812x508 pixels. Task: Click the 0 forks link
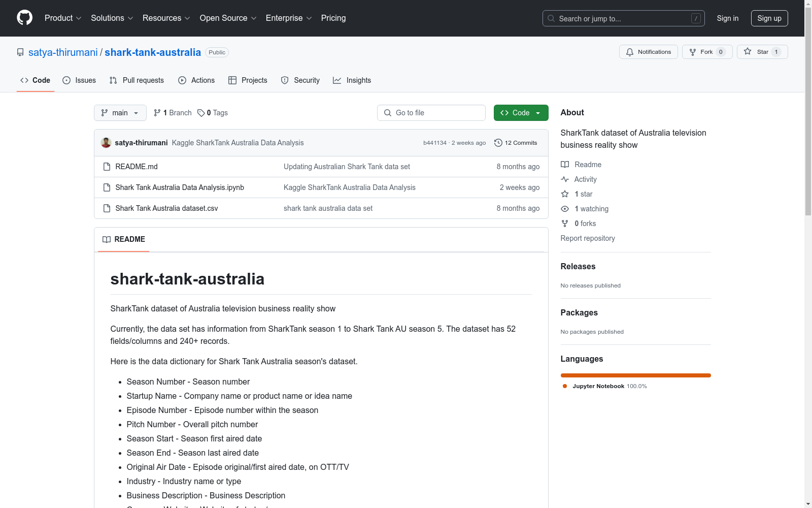pyautogui.click(x=579, y=224)
